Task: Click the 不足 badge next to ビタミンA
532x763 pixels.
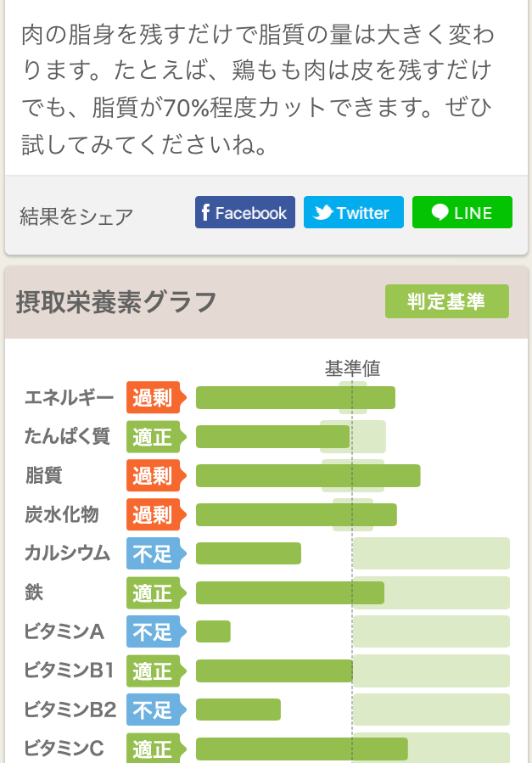Action: tap(153, 631)
